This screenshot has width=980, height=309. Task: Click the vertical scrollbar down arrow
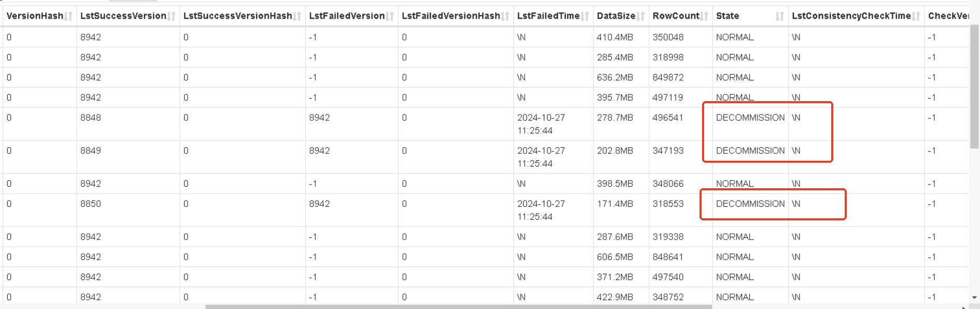pos(974,298)
